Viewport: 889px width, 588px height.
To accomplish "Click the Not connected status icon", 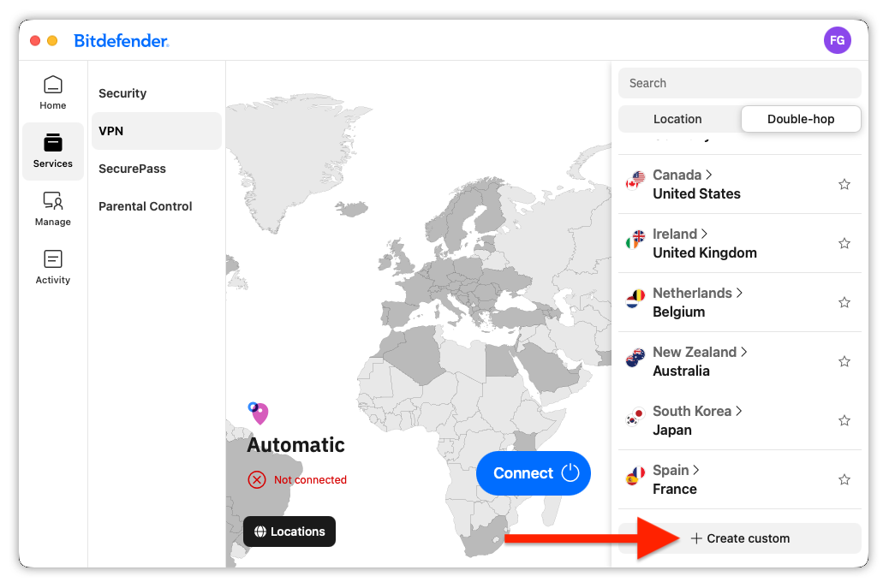I will (x=257, y=480).
